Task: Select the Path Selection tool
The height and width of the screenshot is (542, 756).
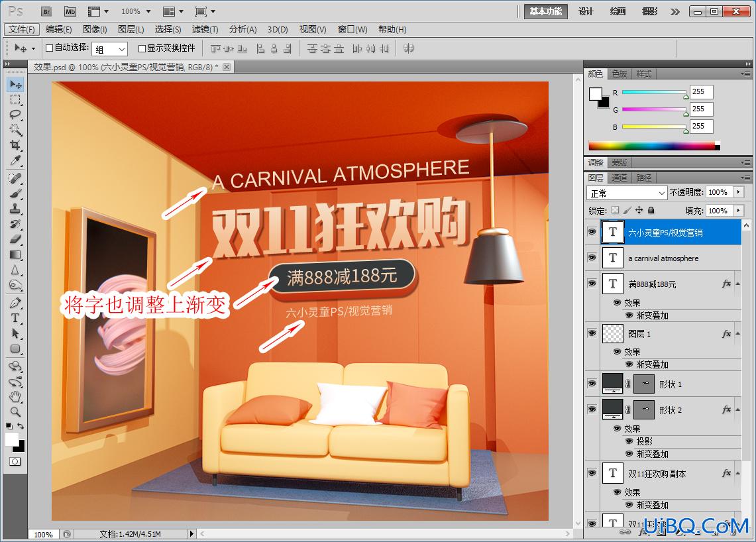Action: click(x=15, y=333)
